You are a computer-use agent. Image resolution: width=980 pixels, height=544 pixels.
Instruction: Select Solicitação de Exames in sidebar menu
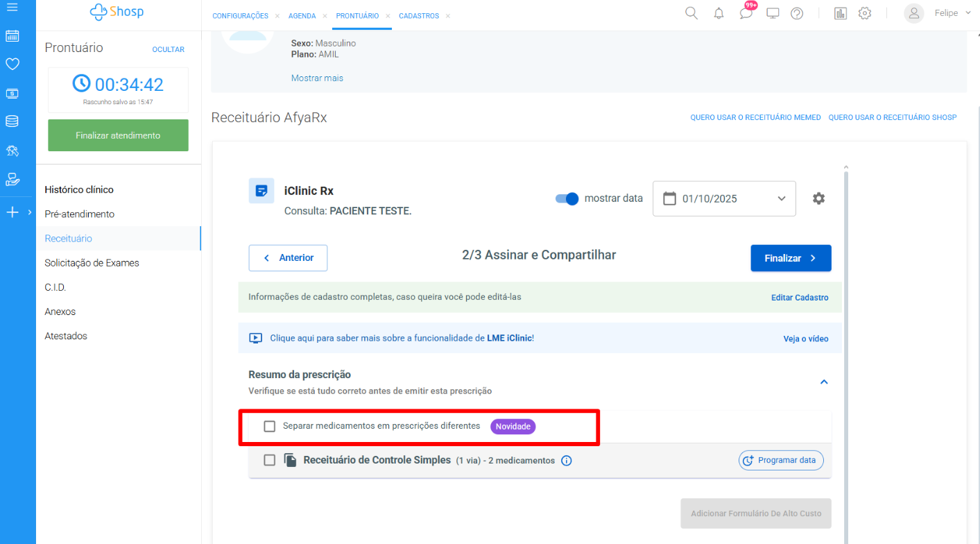92,263
